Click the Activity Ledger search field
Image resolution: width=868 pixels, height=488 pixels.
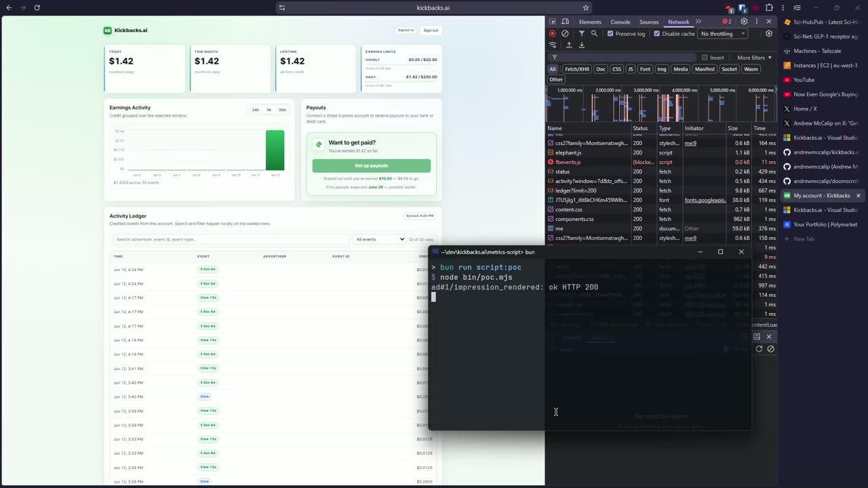click(x=231, y=239)
